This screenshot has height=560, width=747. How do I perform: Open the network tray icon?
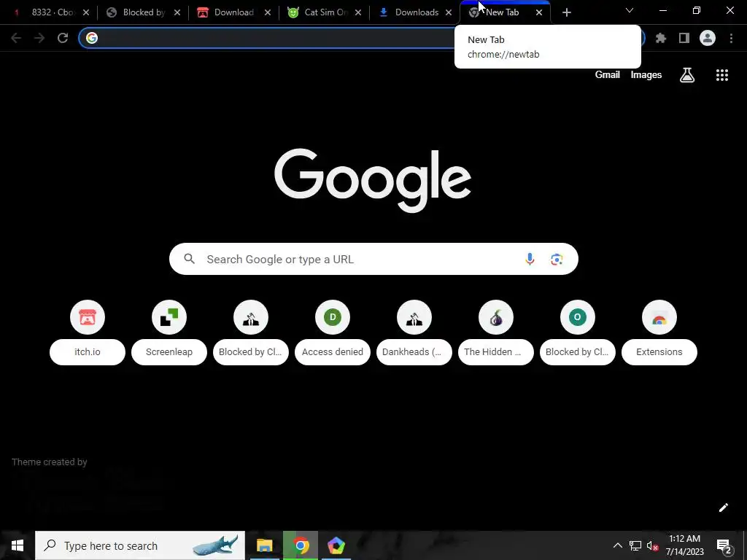[635, 546]
